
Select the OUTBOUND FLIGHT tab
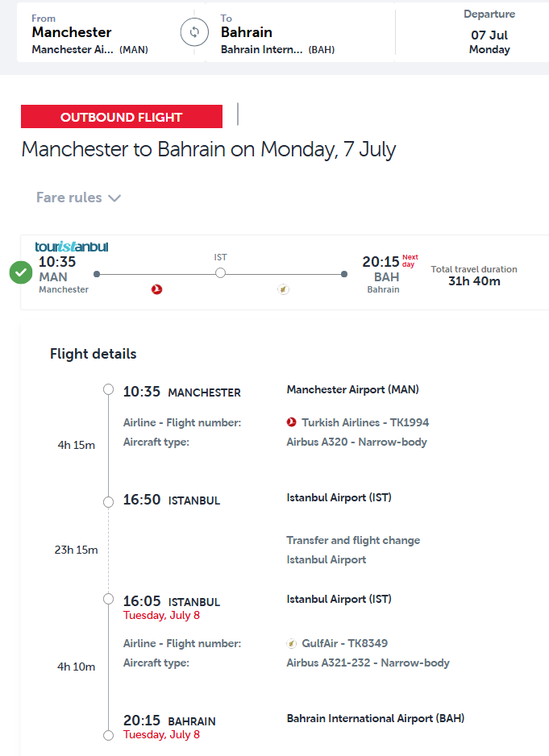pyautogui.click(x=122, y=117)
